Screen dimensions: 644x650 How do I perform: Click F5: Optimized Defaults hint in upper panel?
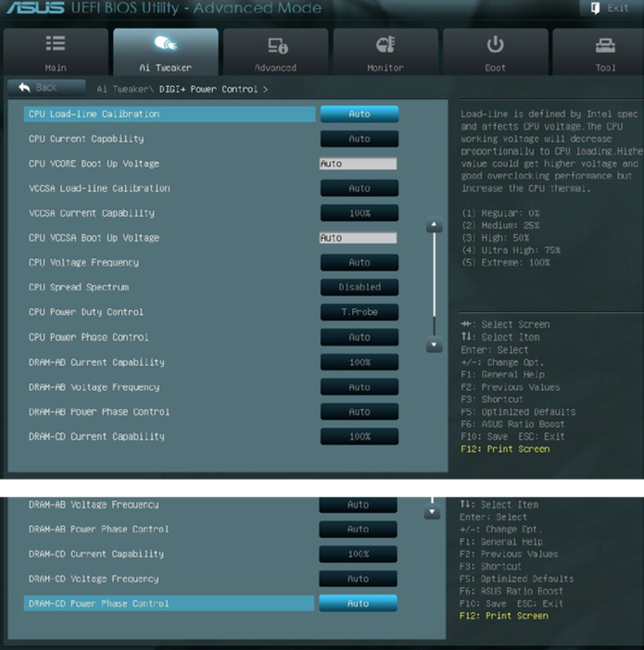click(518, 412)
